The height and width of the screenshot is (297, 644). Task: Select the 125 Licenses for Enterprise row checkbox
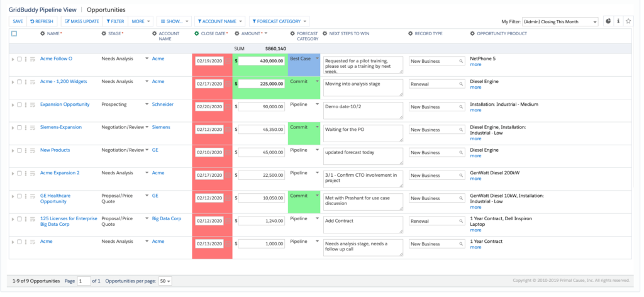click(19, 219)
